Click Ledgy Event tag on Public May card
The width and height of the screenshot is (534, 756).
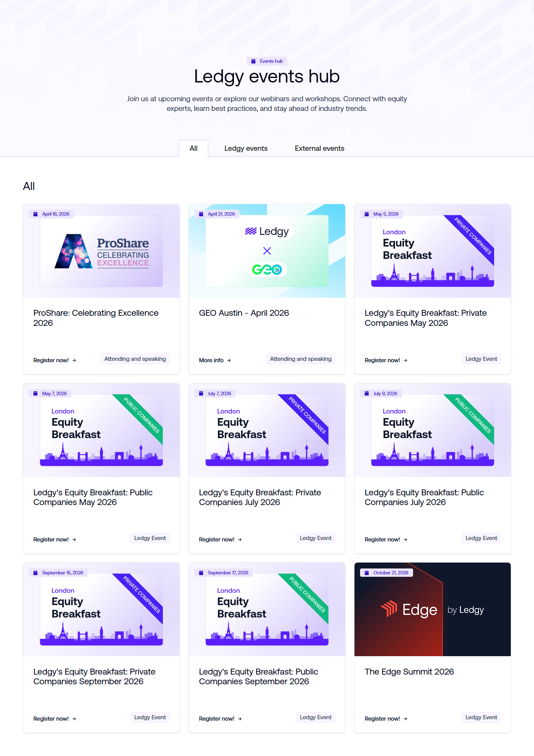pyautogui.click(x=150, y=538)
